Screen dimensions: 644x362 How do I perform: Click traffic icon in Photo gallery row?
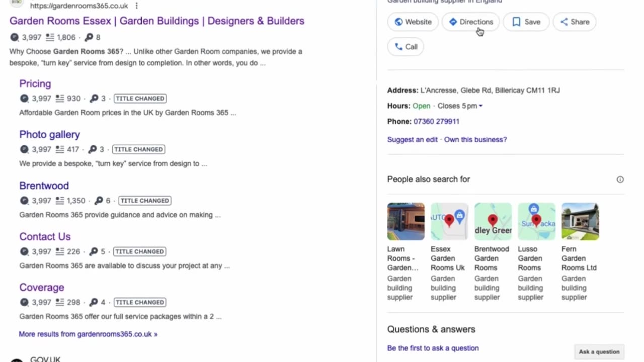(24, 149)
